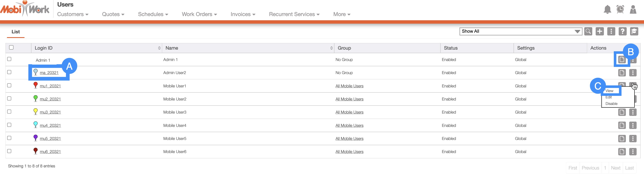Screen dimensions: 644x179
Task: Open the Work Orders dropdown menu
Action: pyautogui.click(x=199, y=14)
